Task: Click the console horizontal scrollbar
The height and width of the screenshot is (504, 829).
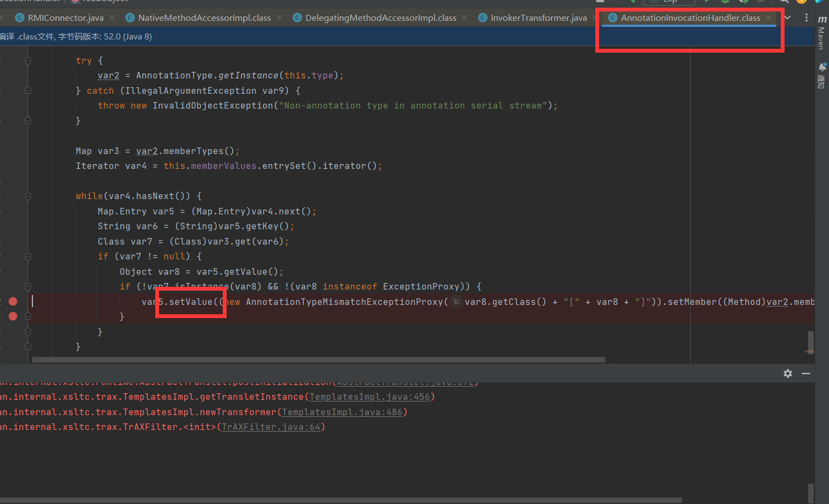Action: point(340,500)
